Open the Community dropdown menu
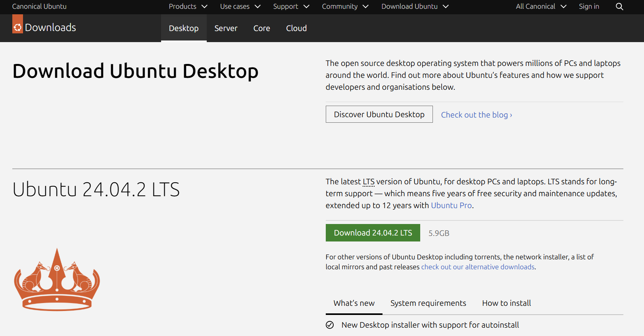The width and height of the screenshot is (644, 336). pos(345,6)
